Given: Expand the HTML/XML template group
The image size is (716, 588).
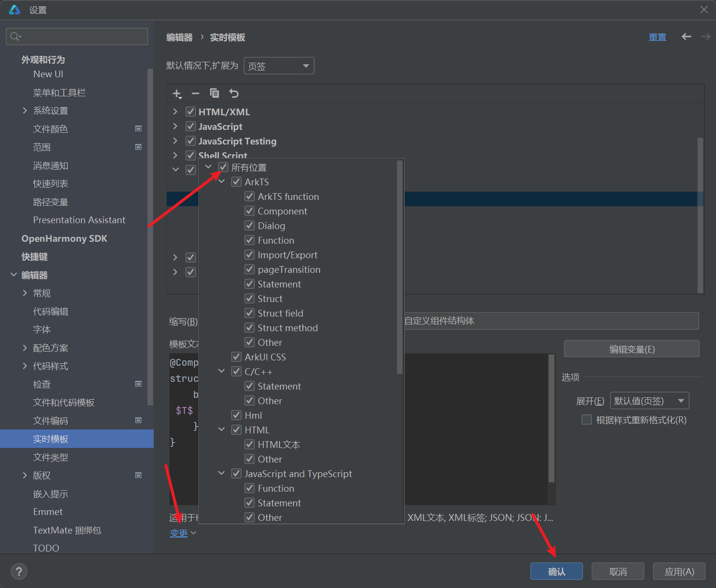Looking at the screenshot, I should pyautogui.click(x=175, y=112).
